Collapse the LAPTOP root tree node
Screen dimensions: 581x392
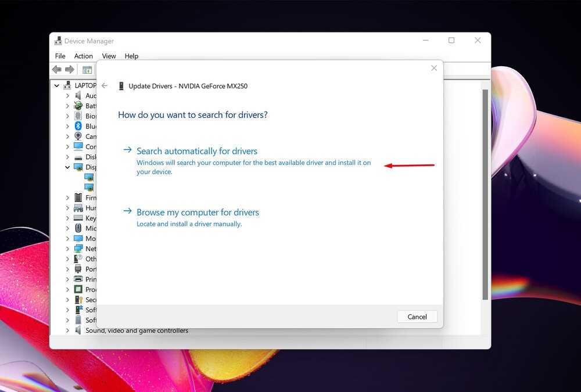coord(57,85)
